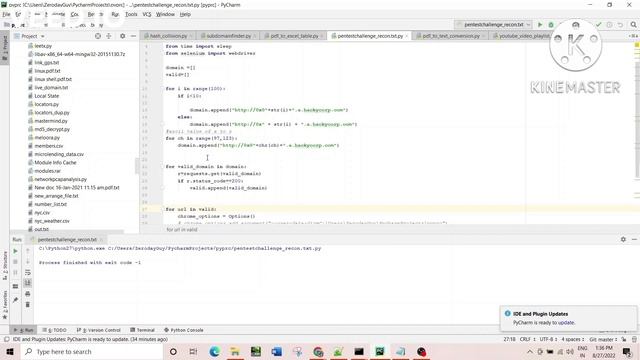Open the Structure side tool window
Viewport: 640px width, 360px height.
pyautogui.click(x=5, y=265)
